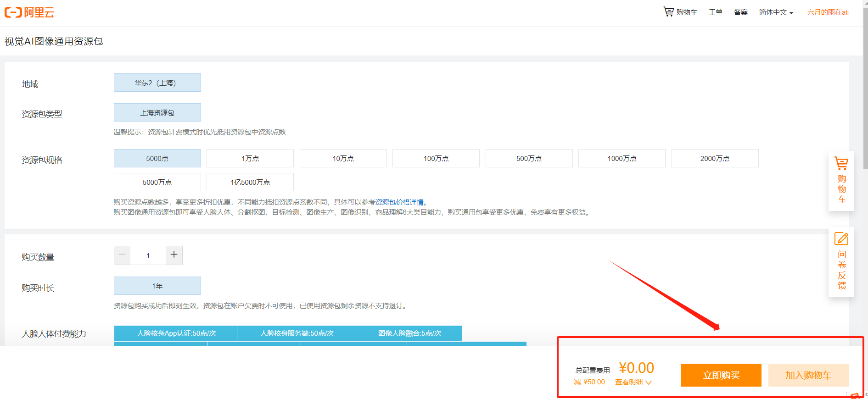Expand 查看明细 price details
868x399 pixels.
(633, 382)
